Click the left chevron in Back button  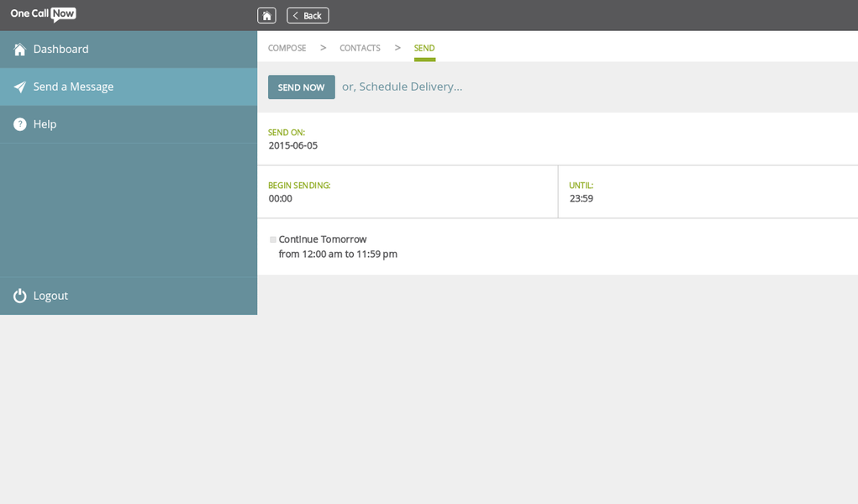295,15
